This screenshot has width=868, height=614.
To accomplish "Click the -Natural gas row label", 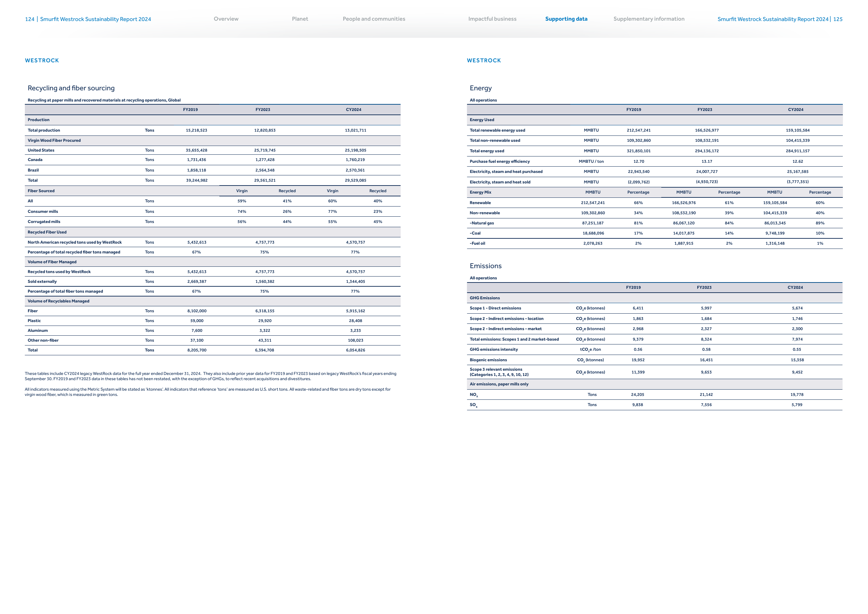I will pyautogui.click(x=482, y=223).
